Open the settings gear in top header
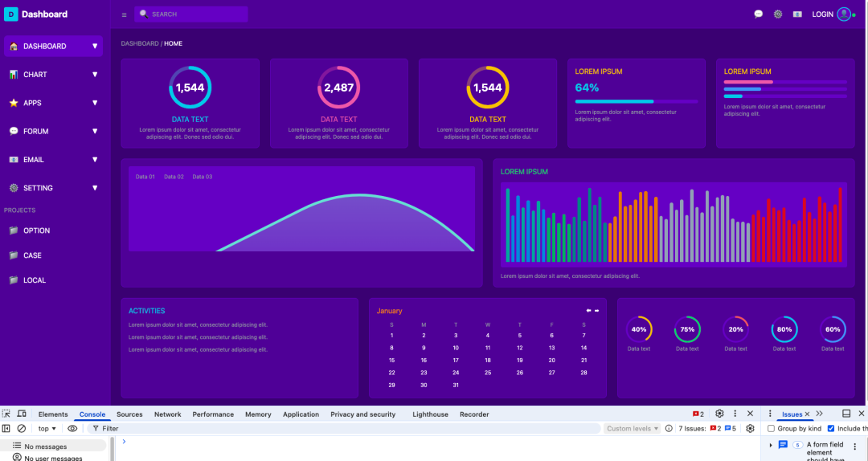Viewport: 868px width, 461px height. coord(777,14)
